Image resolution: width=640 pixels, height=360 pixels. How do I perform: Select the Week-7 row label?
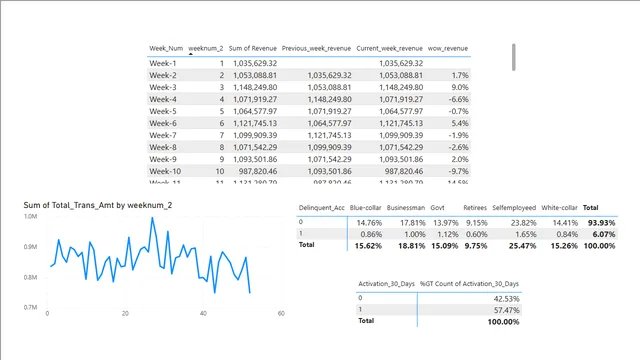coord(163,135)
